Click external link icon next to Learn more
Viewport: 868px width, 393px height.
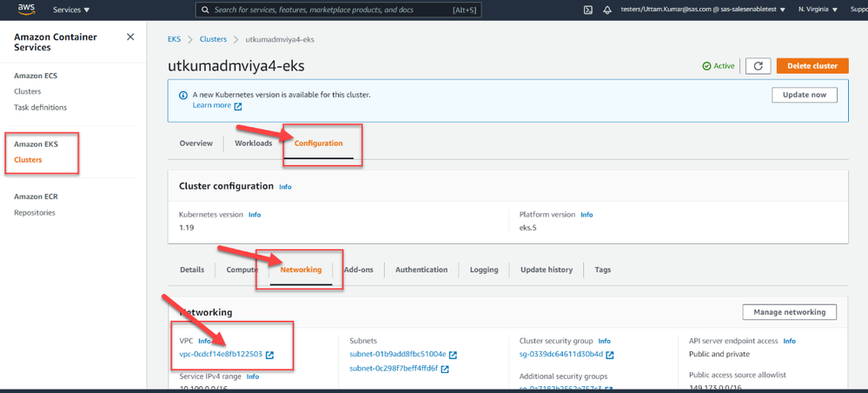tap(238, 106)
